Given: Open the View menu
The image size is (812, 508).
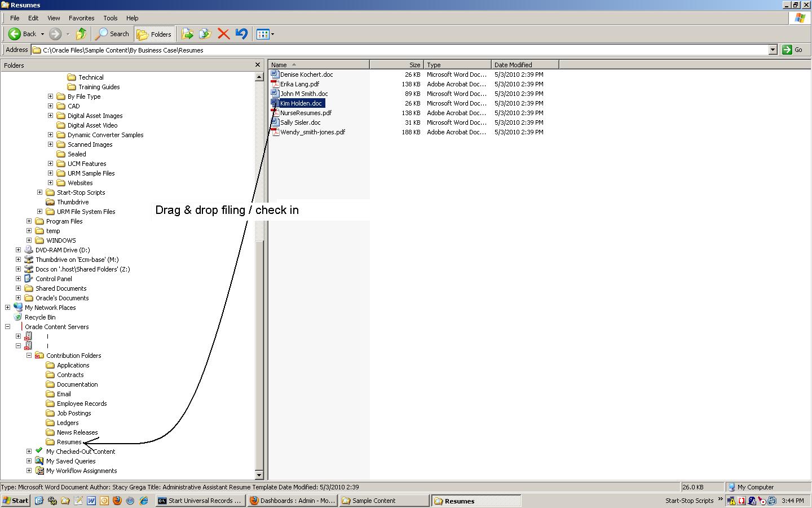Looking at the screenshot, I should pos(54,18).
